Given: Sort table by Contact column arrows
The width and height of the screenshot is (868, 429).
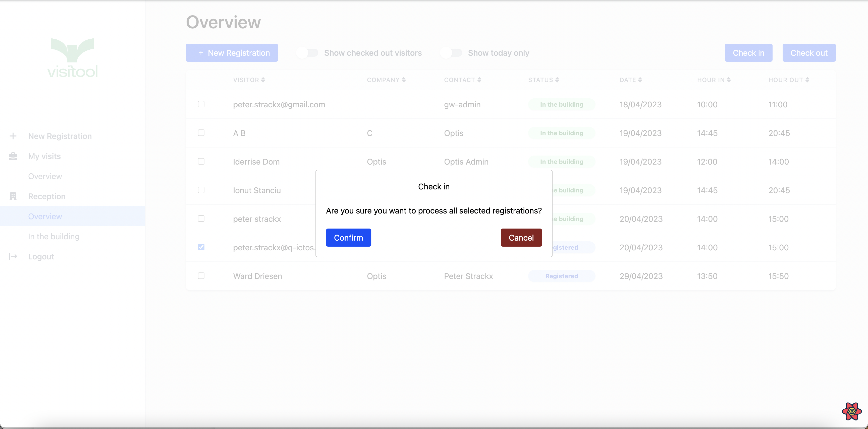Looking at the screenshot, I should click(479, 80).
